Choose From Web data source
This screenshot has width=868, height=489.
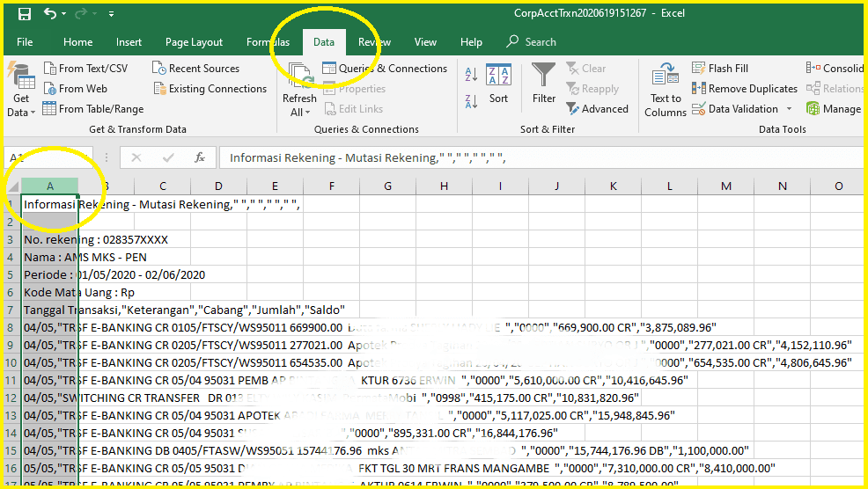tap(76, 89)
